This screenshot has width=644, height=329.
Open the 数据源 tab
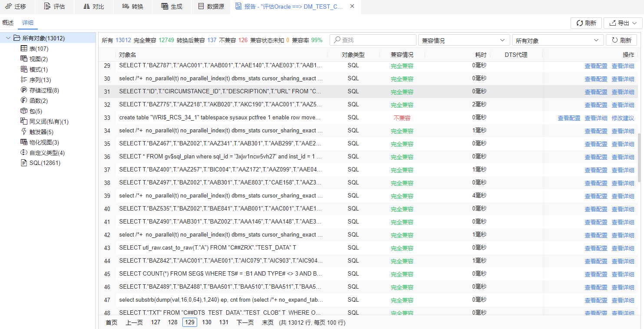point(211,7)
